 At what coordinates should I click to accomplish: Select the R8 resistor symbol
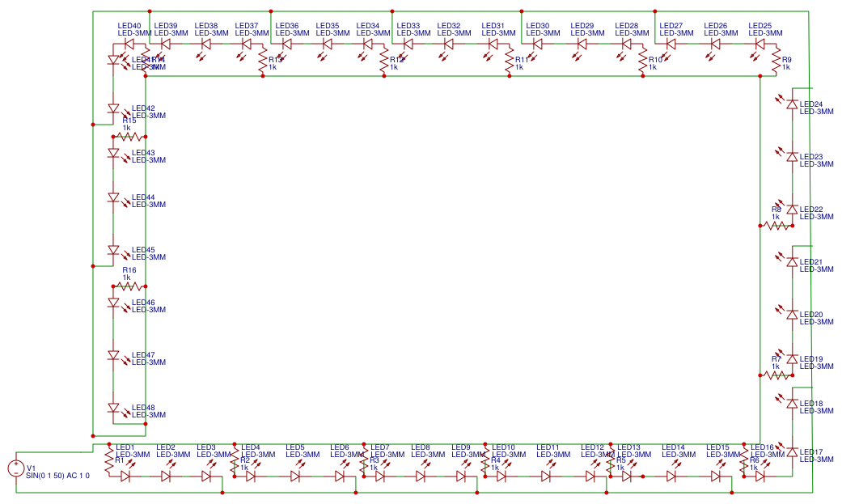pos(776,226)
